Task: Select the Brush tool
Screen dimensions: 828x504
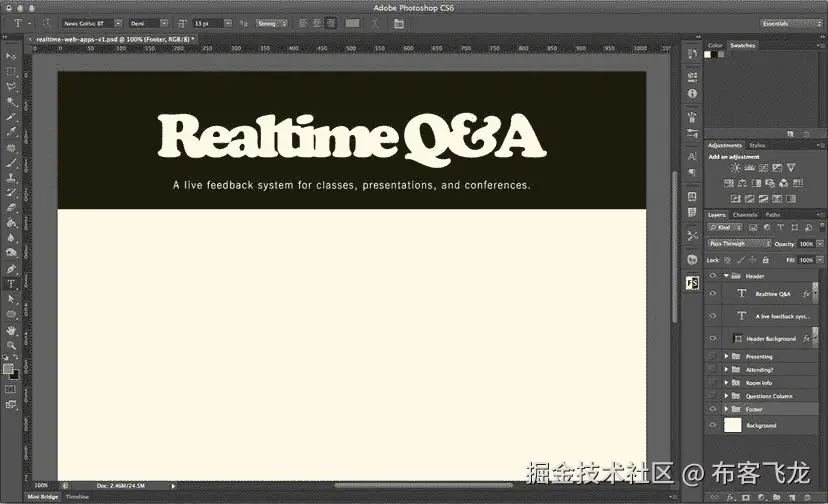Action: click(11, 163)
